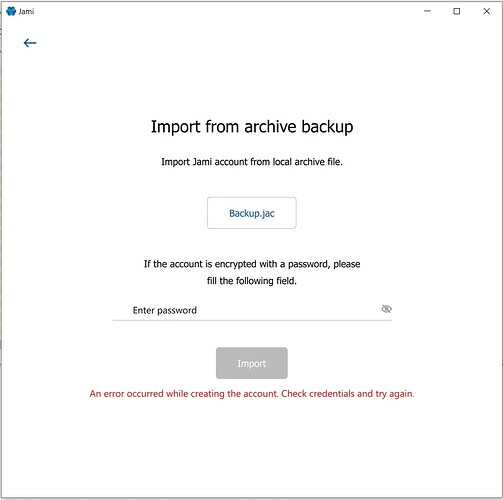This screenshot has width=503, height=500.
Task: Click 'Import Jami account from local archive file.' text
Action: click(252, 162)
